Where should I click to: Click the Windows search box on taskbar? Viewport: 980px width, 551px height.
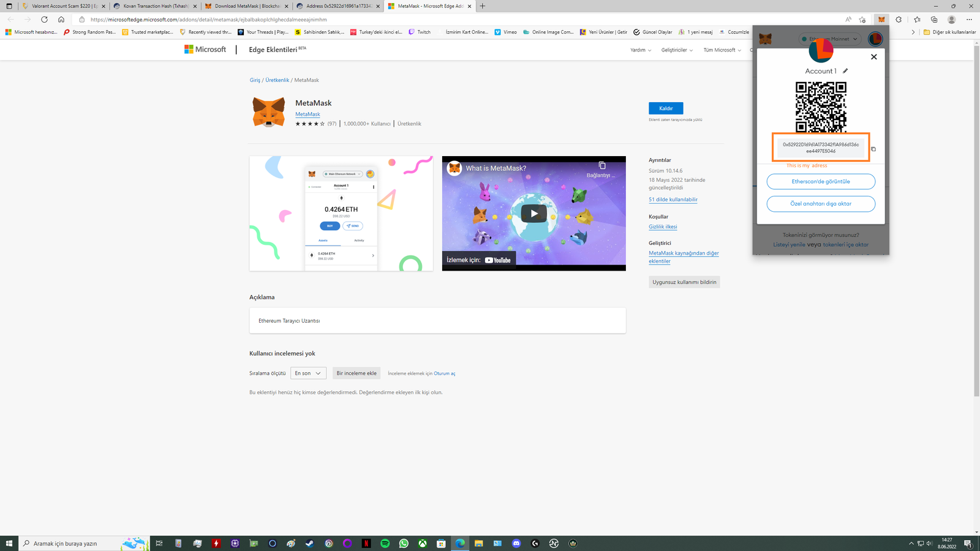[84, 543]
